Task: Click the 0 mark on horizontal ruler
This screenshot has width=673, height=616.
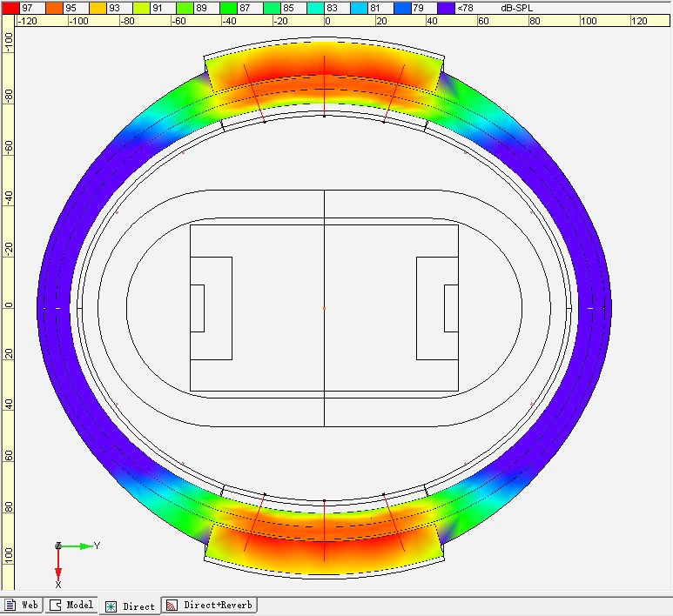Action: 327,21
